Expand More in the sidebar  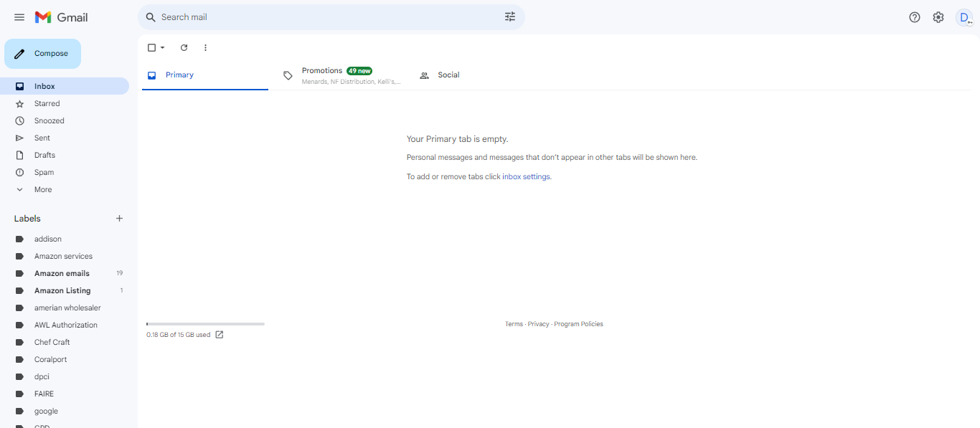[x=43, y=190]
